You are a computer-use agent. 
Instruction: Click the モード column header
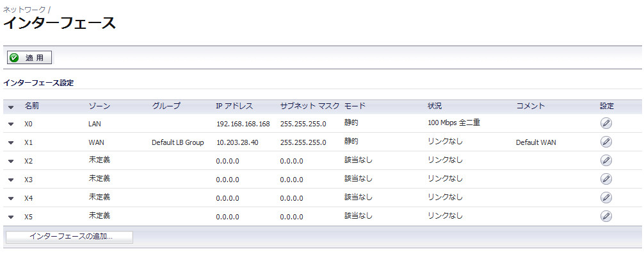(x=355, y=106)
